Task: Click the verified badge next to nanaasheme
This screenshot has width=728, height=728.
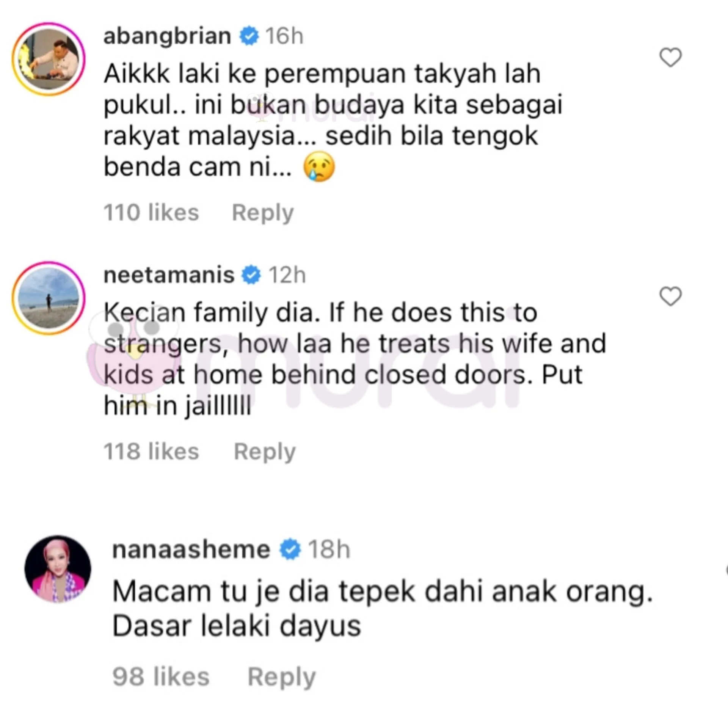Action: tap(290, 550)
